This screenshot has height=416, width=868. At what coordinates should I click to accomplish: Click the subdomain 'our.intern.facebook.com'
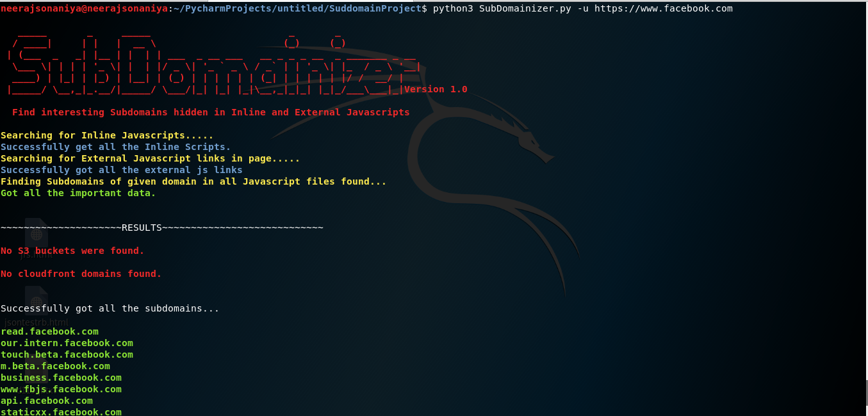pos(67,343)
